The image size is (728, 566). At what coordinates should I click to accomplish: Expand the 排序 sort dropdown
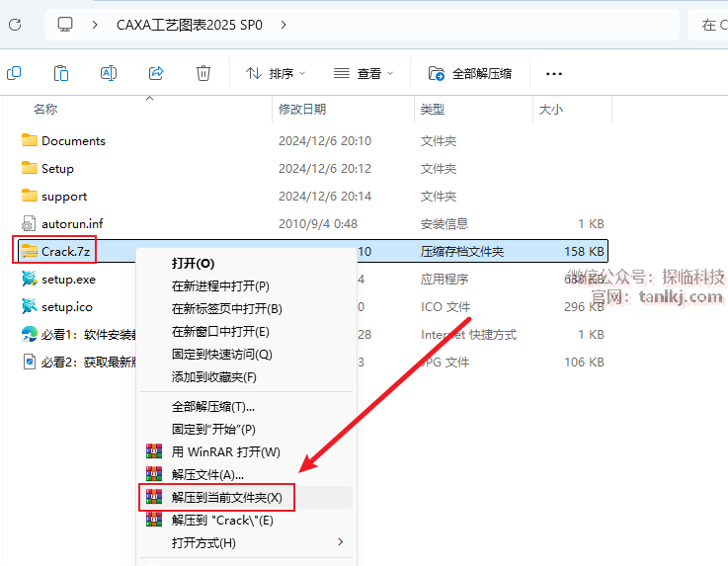[276, 73]
